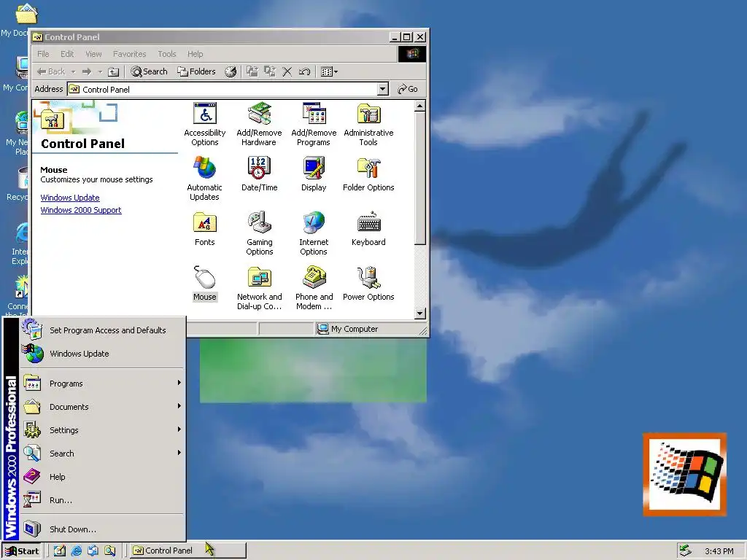Open the Fonts folder

tap(205, 229)
